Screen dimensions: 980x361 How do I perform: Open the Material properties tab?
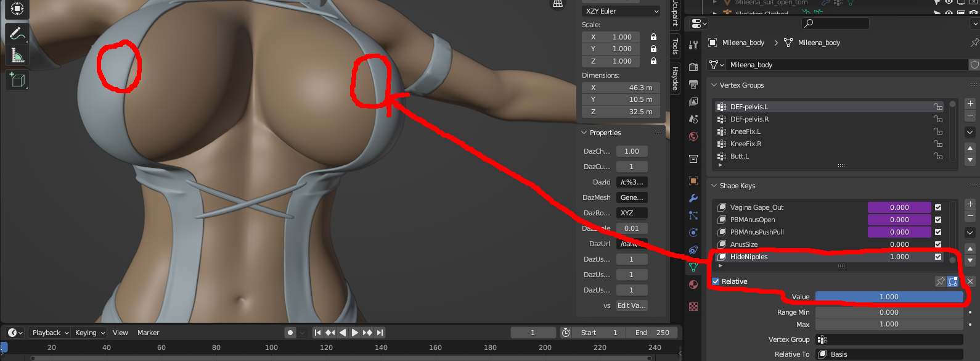[x=693, y=284]
